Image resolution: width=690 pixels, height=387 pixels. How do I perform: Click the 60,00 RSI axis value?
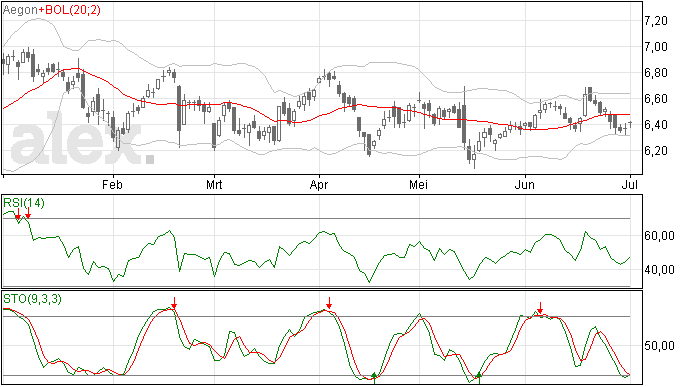point(659,236)
